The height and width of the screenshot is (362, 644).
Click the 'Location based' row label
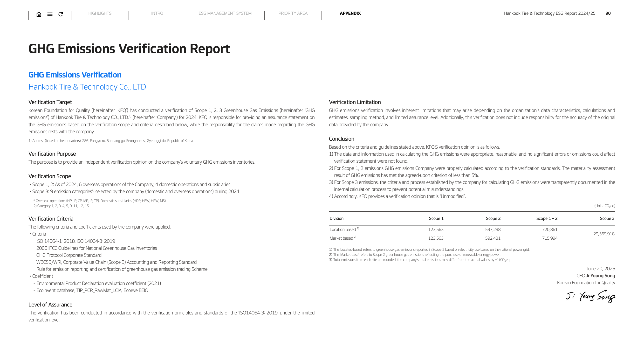tap(344, 230)
